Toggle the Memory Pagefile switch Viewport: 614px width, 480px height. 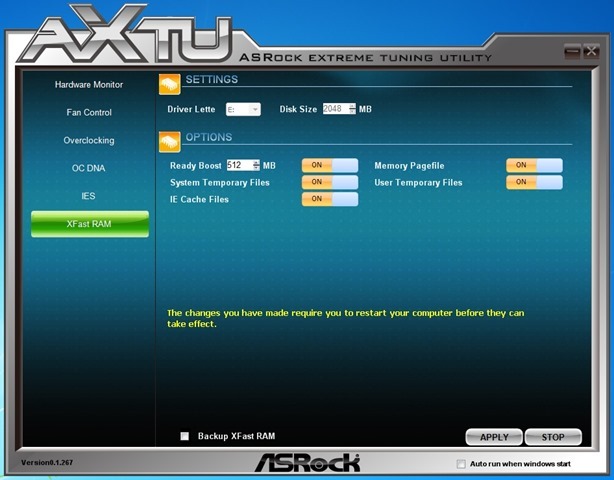coord(534,165)
